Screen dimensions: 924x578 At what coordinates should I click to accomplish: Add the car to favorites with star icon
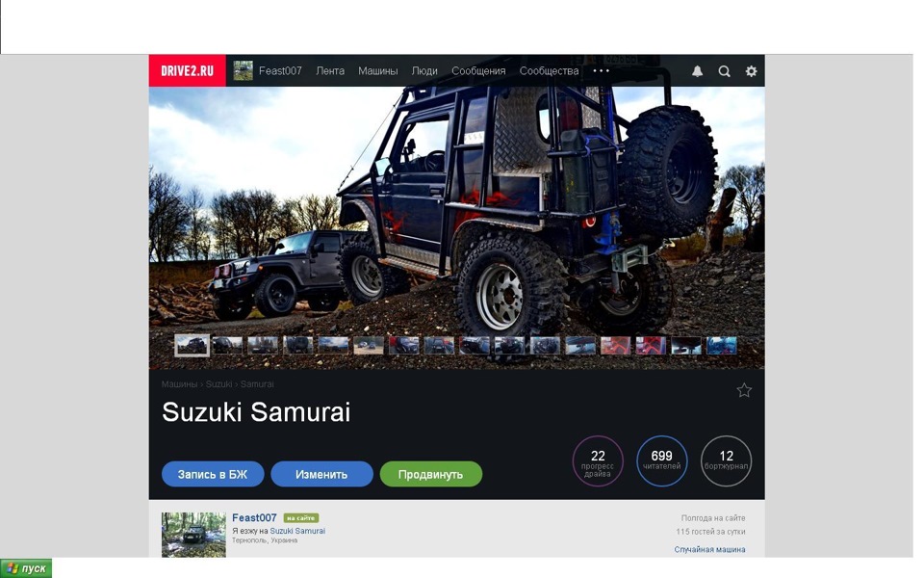coord(744,390)
